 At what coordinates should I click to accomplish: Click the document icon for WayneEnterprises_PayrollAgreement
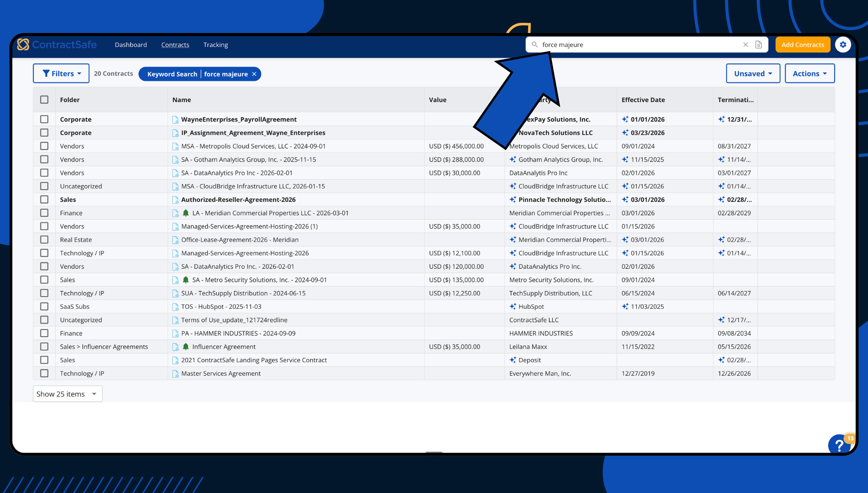(175, 119)
